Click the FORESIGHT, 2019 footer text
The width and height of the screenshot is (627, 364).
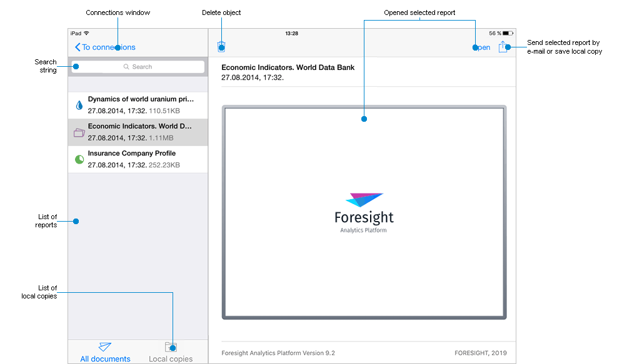point(481,353)
